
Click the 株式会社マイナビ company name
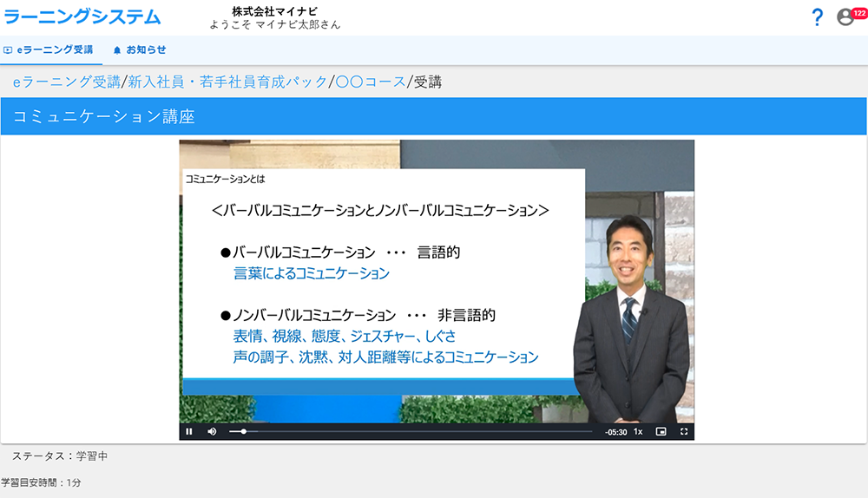tap(274, 11)
